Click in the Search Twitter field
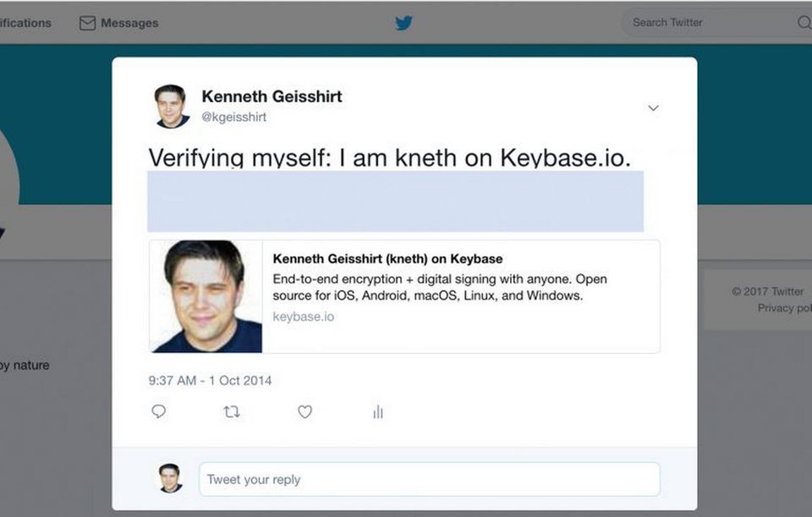 716,22
